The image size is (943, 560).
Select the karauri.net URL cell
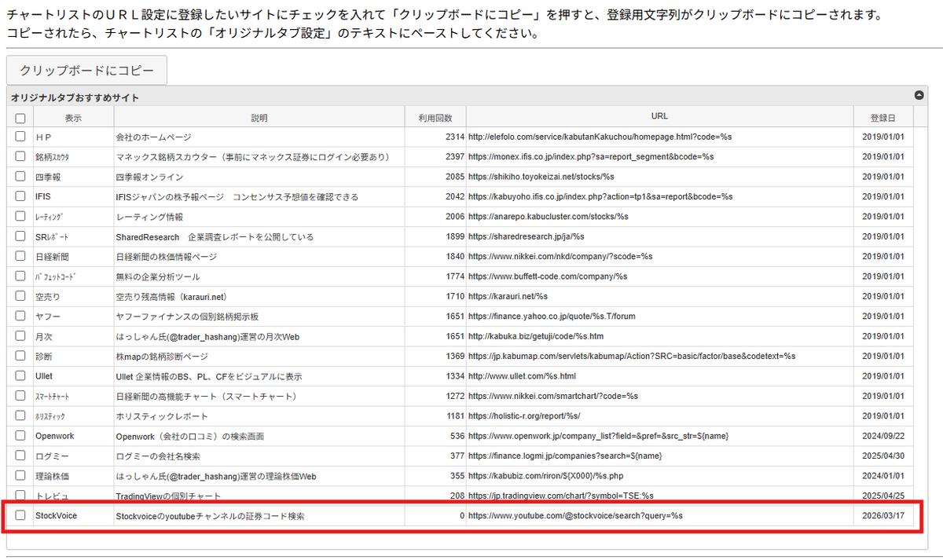660,296
